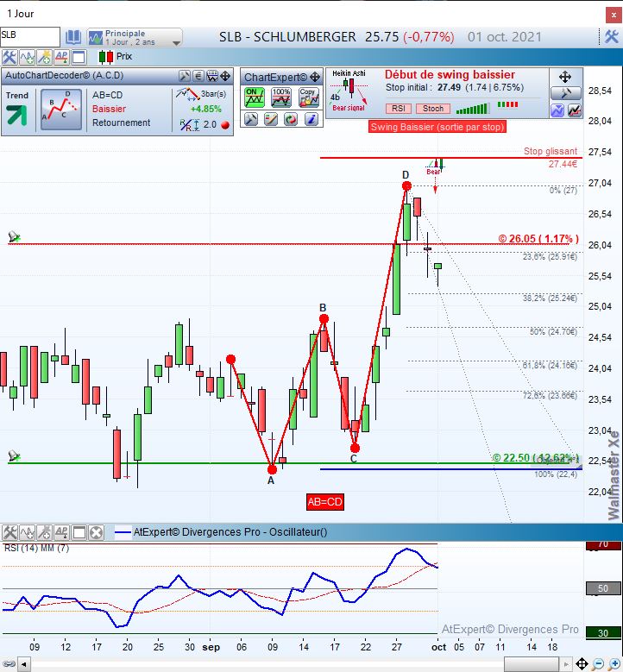Click oscillator panel window icon
The height and width of the screenshot is (672, 623).
pyautogui.click(x=79, y=533)
